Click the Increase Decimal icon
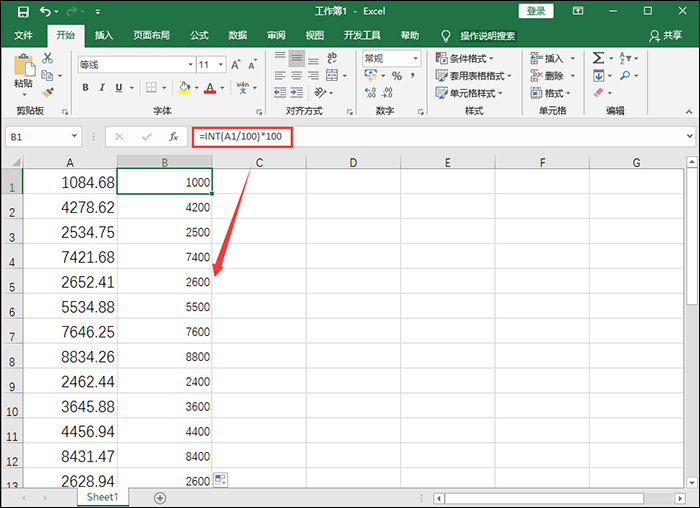Screen dimensions: 700x508 click(370, 92)
